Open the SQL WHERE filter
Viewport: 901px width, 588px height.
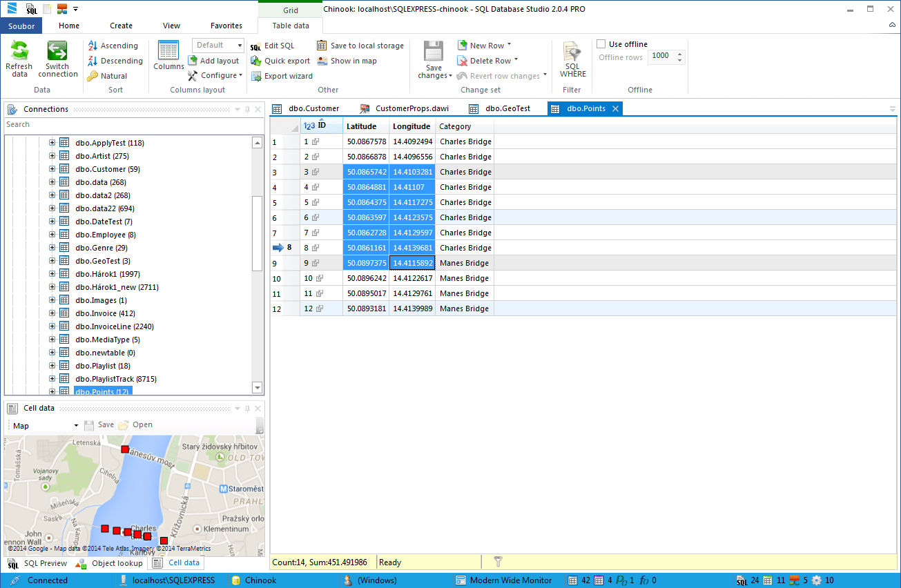572,60
